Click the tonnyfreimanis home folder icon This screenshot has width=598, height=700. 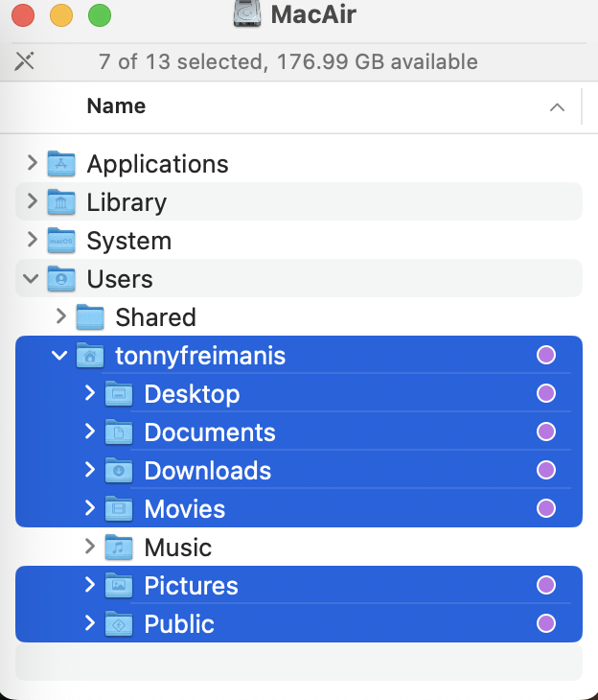pos(90,356)
